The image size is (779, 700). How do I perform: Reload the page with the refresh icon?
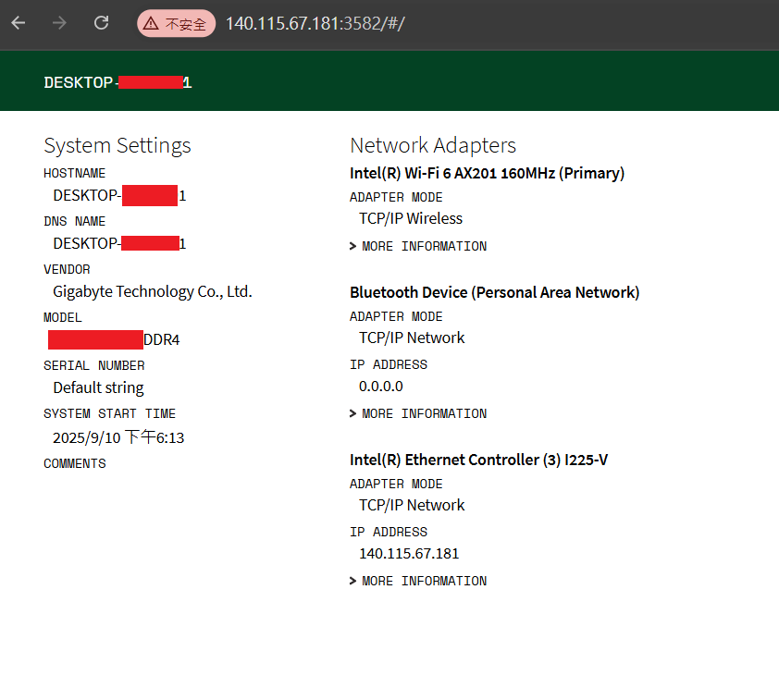(102, 23)
